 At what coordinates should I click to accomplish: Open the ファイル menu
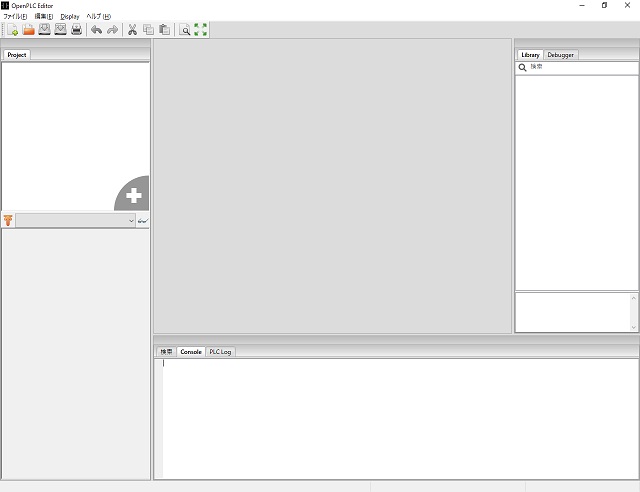pyautogui.click(x=15, y=16)
